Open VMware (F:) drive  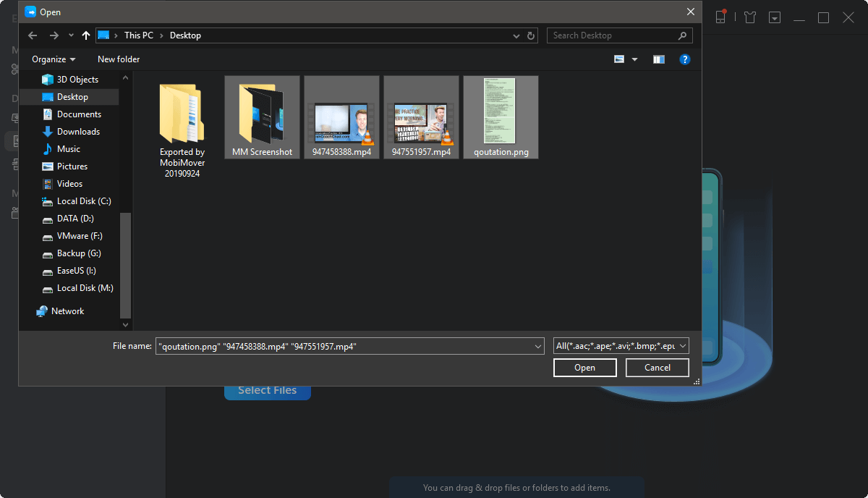[x=72, y=236]
